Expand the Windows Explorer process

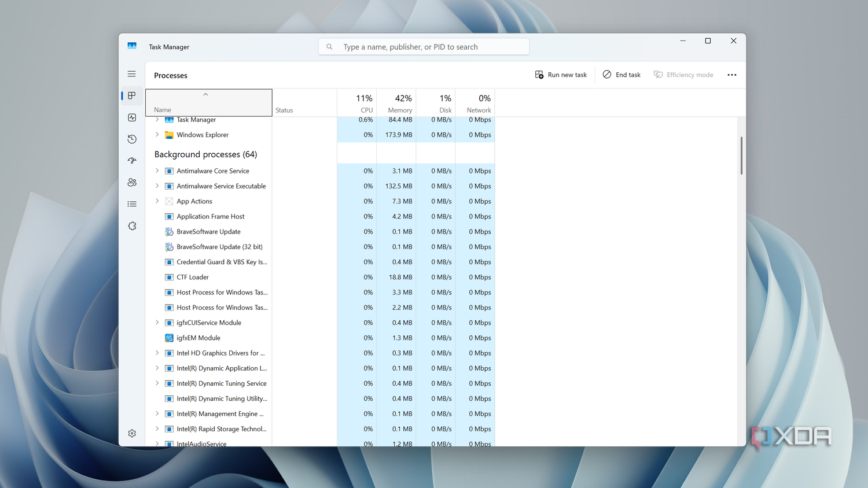click(x=157, y=135)
